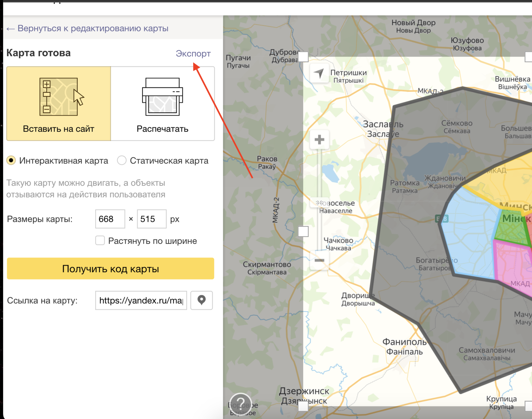Zoom out with the minus map button
The image size is (532, 419).
(319, 260)
